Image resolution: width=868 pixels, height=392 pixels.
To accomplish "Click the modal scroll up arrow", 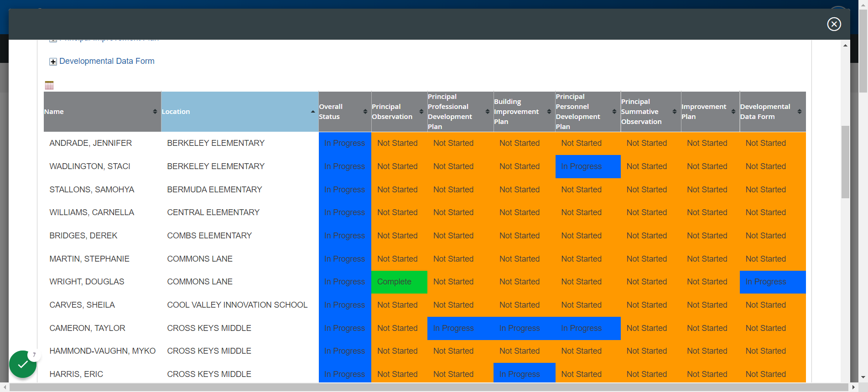I will (845, 45).
